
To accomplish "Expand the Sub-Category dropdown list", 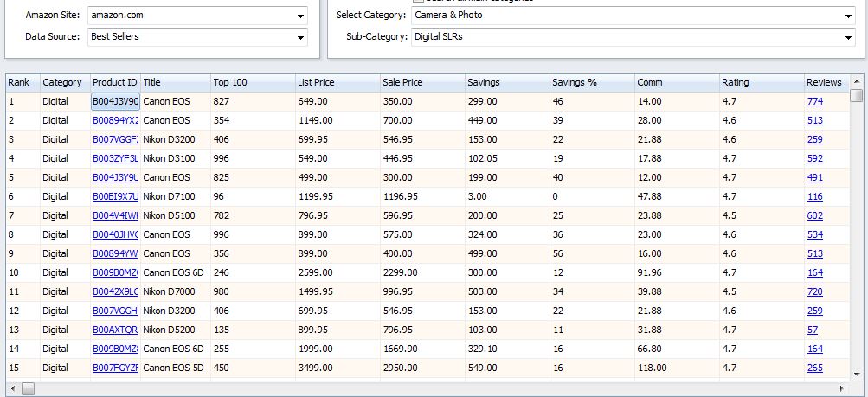I will click(x=848, y=37).
